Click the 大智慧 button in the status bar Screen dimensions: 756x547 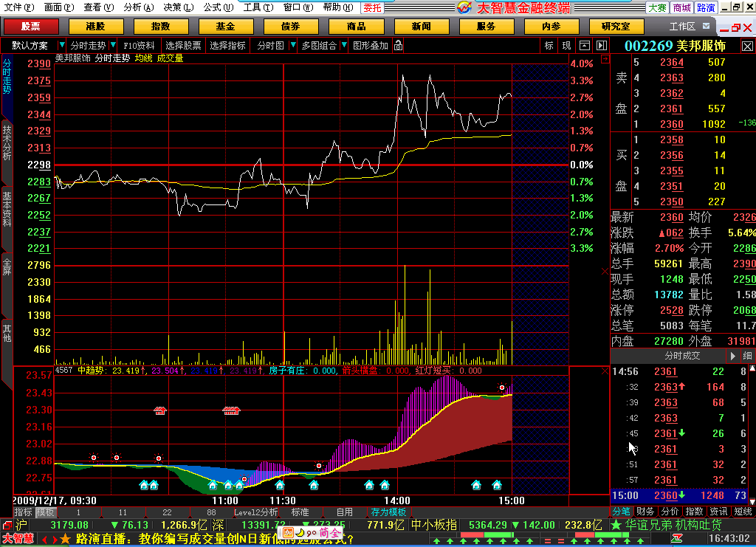(18, 539)
